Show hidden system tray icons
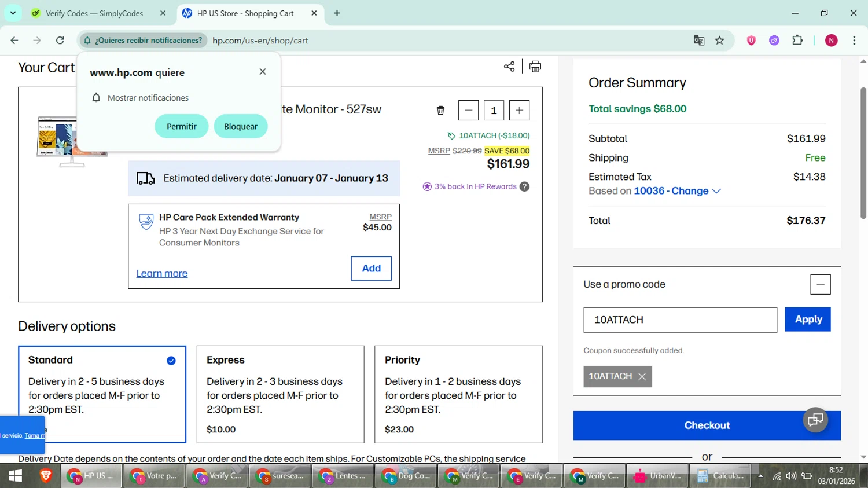Screen dimensions: 868x488 (761, 476)
